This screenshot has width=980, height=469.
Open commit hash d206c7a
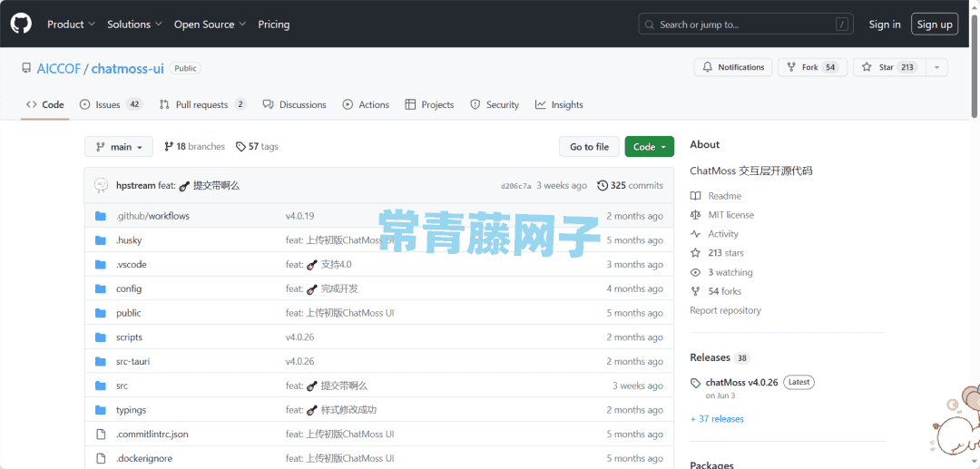pos(516,186)
